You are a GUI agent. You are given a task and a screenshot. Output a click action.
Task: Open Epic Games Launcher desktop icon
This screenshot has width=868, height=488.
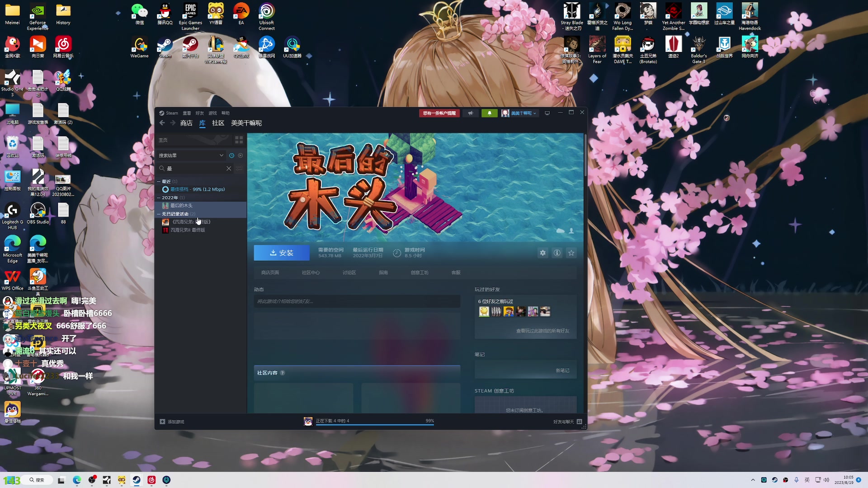point(190,17)
